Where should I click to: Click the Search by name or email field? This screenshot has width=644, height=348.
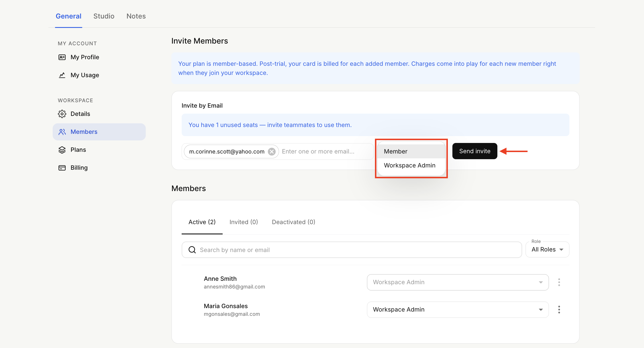click(352, 250)
